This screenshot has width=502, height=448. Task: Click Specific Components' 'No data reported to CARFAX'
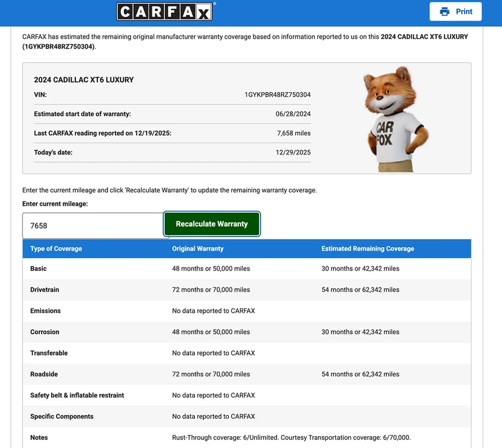[213, 417]
